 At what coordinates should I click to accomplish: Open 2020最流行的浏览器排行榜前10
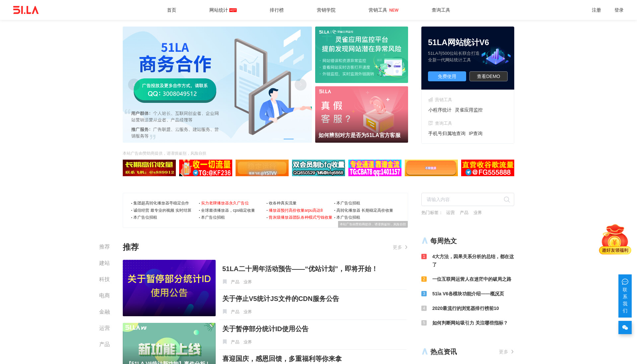coord(465,308)
